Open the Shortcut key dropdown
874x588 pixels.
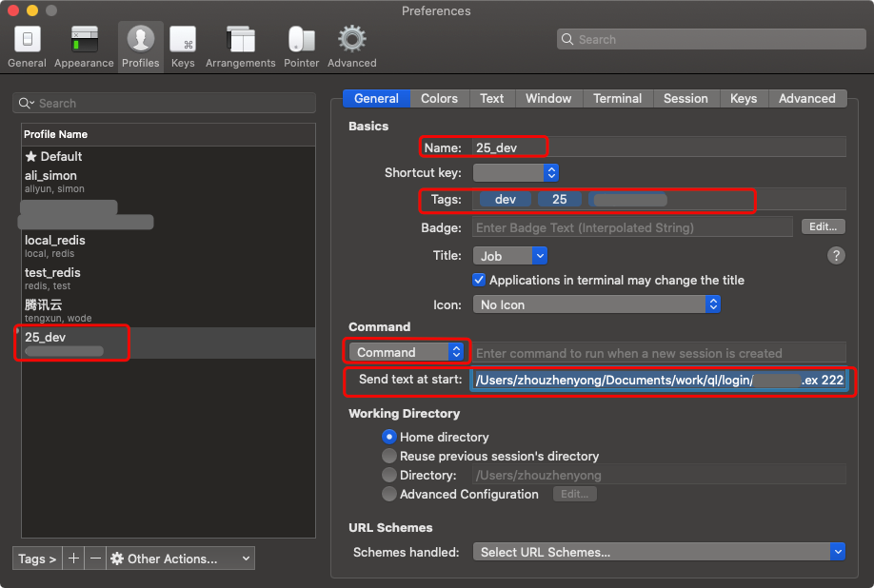pyautogui.click(x=516, y=172)
